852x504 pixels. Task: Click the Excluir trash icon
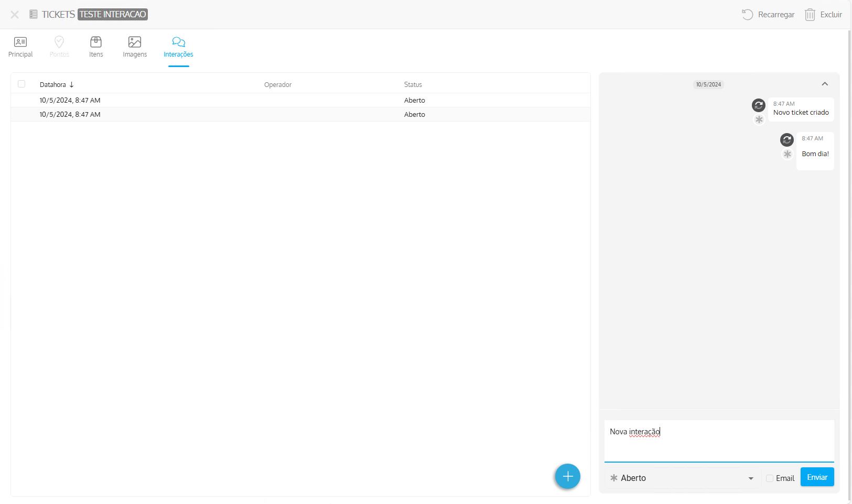(x=810, y=15)
